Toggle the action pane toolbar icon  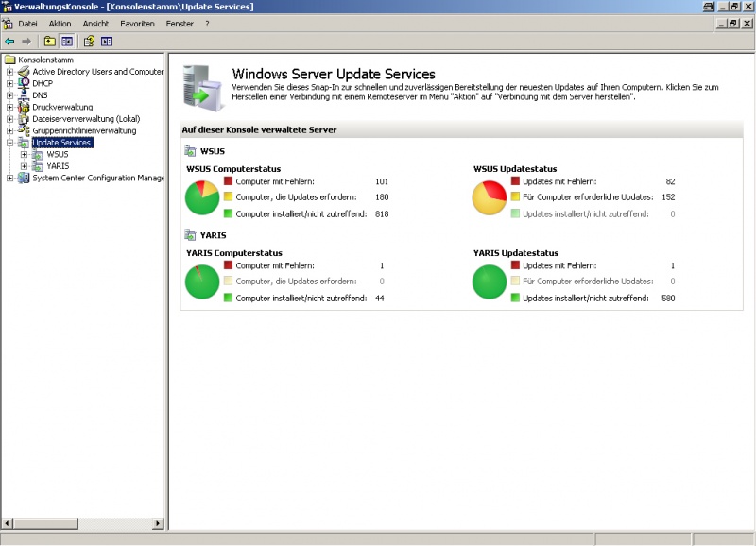[x=107, y=42]
